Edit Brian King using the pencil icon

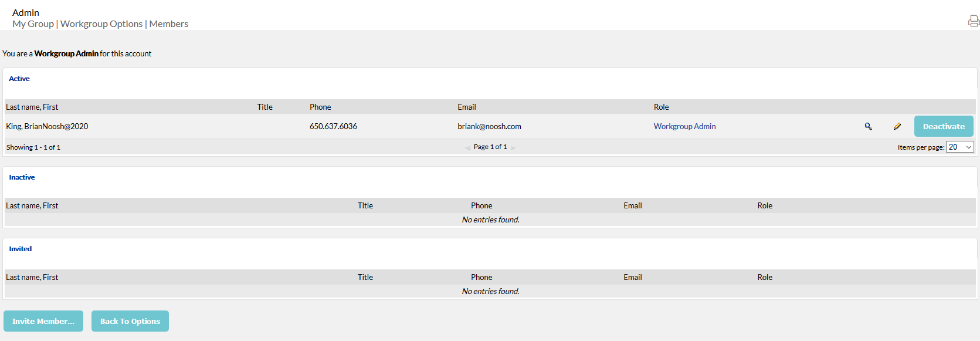[x=897, y=126]
